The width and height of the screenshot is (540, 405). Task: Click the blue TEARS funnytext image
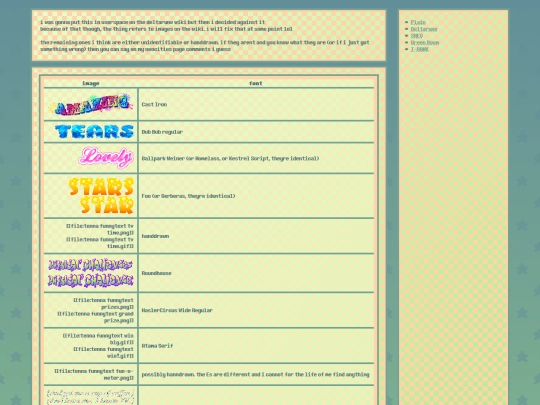point(94,132)
